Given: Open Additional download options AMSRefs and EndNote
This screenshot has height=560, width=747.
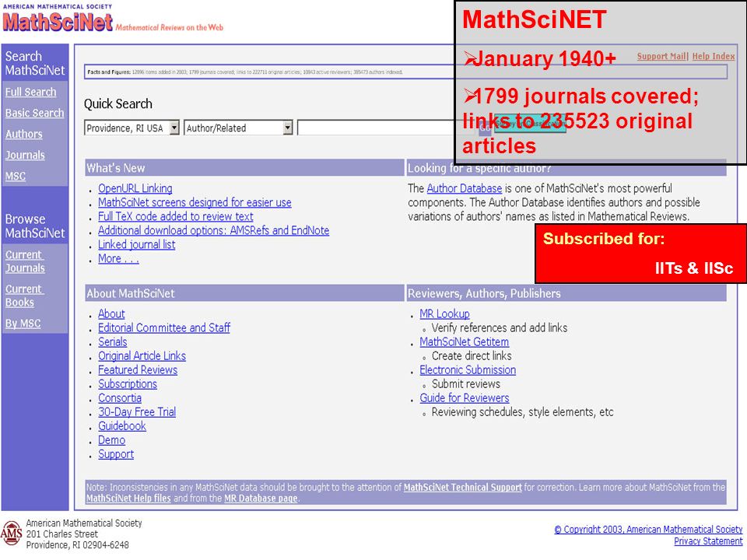Looking at the screenshot, I should pyautogui.click(x=214, y=230).
